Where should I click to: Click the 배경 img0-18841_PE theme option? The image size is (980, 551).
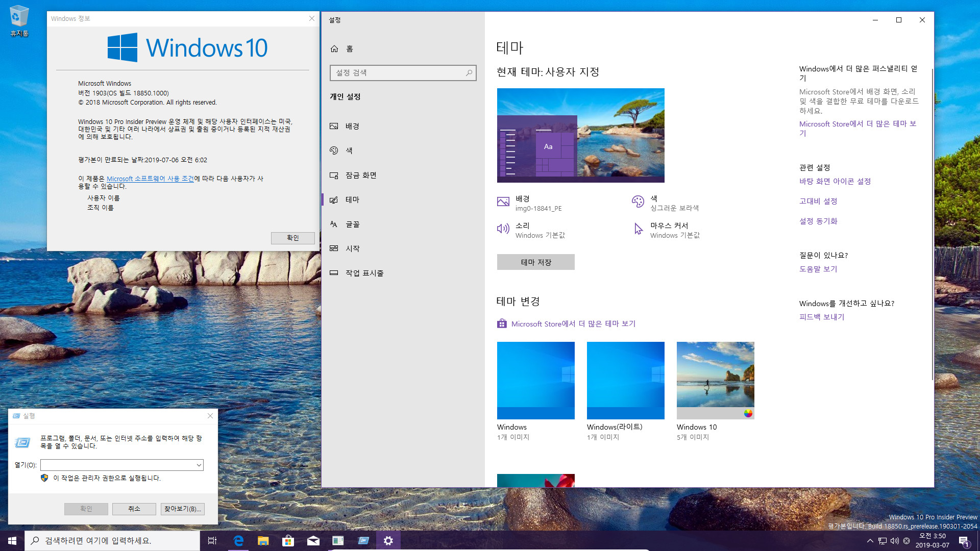pos(530,203)
